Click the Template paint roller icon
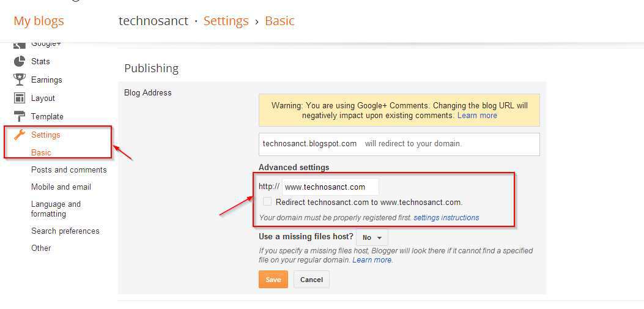 (x=20, y=116)
